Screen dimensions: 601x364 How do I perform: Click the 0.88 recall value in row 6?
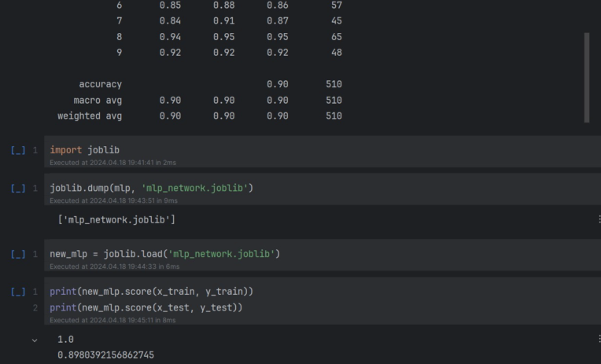click(224, 6)
